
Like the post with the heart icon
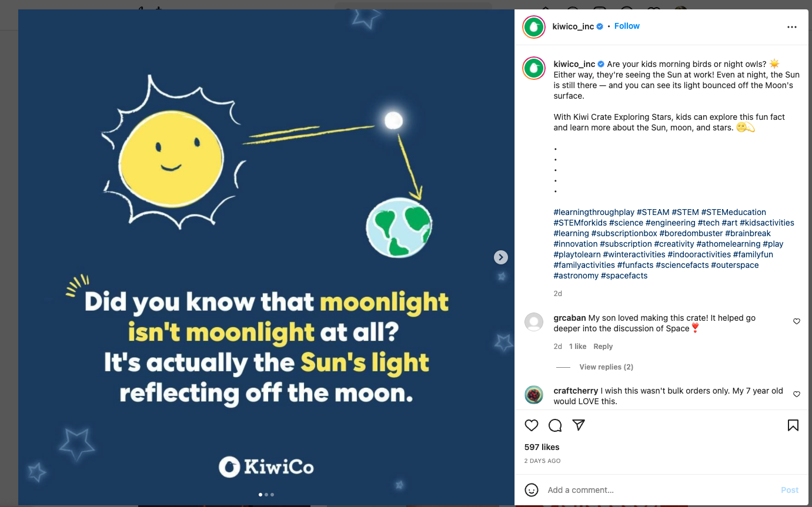tap(532, 425)
